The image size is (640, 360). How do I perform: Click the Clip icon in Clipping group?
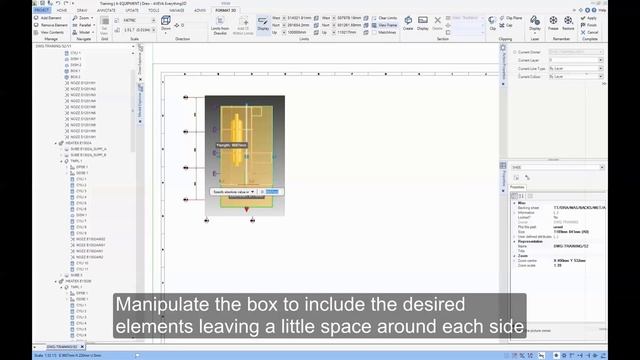tap(492, 20)
